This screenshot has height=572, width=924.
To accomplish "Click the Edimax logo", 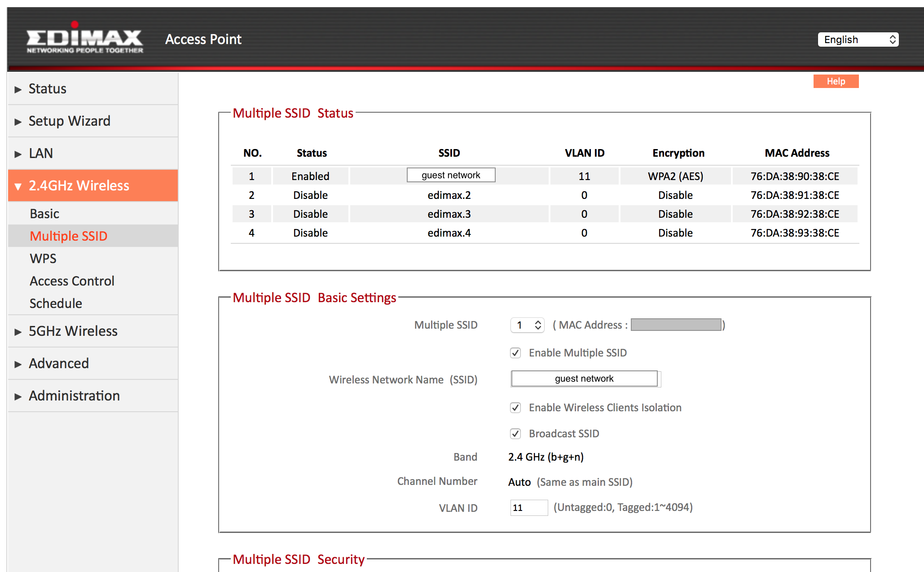I will click(84, 39).
